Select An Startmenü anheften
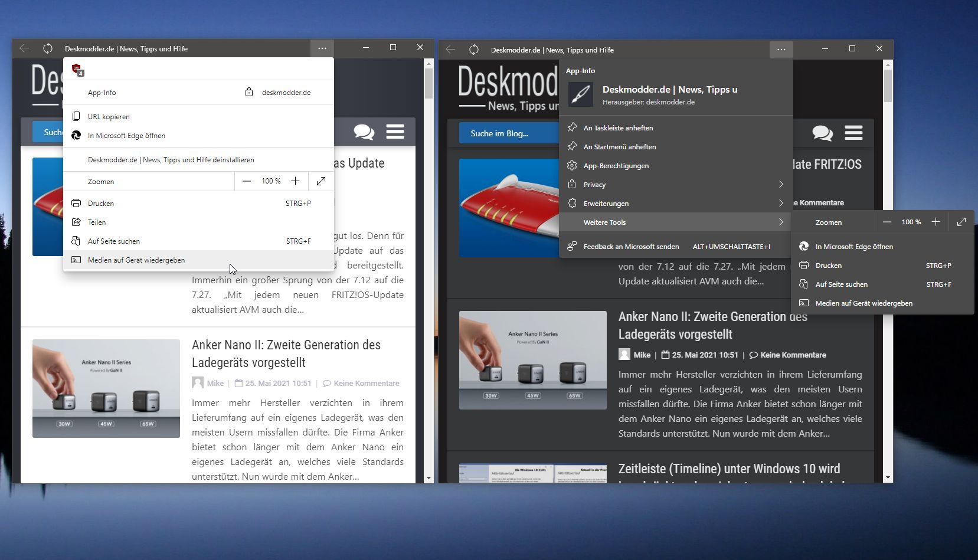The height and width of the screenshot is (560, 978). click(x=676, y=146)
